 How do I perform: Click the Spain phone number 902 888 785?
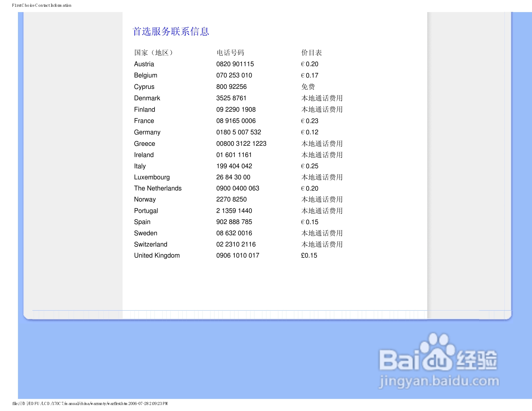point(234,222)
